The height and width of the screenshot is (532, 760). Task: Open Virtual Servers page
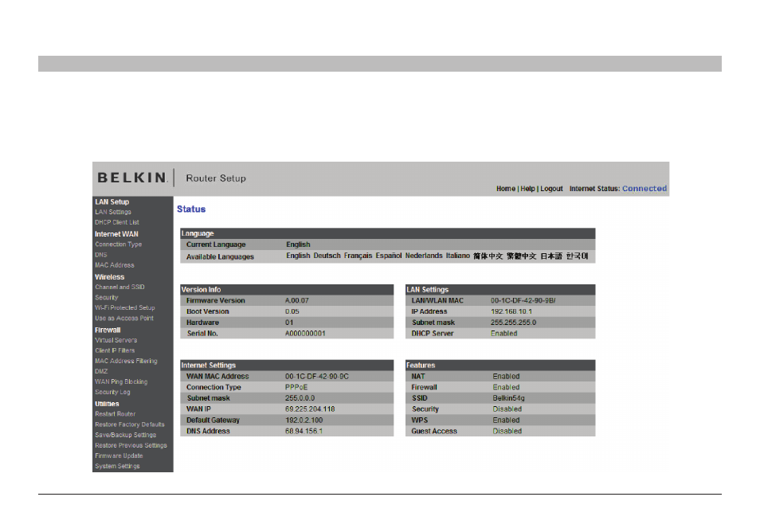(x=116, y=340)
